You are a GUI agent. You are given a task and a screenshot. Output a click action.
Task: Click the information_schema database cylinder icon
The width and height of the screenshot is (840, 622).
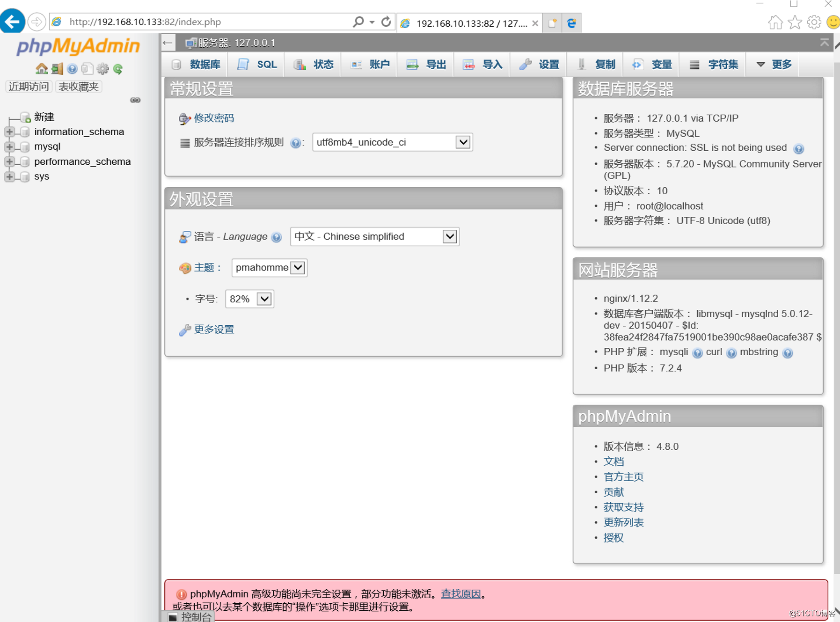pos(25,132)
